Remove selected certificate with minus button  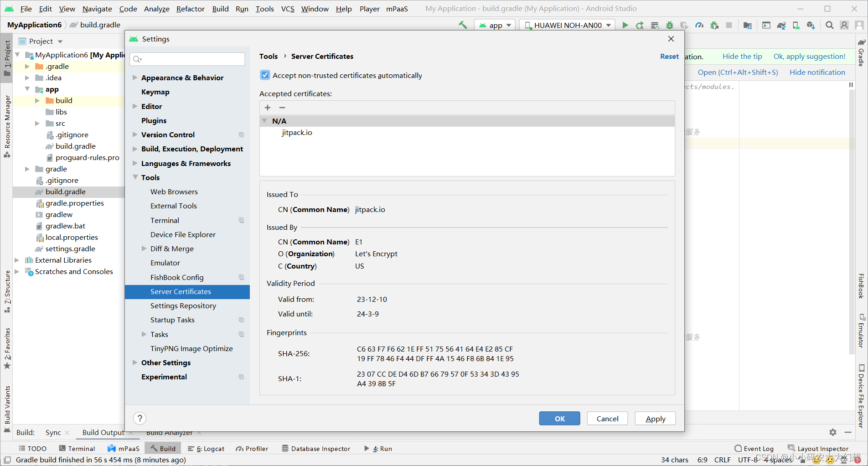[282, 108]
